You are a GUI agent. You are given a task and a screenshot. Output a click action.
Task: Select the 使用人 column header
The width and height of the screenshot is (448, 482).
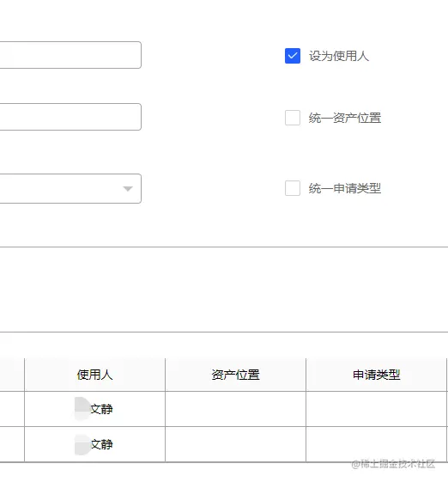click(x=94, y=375)
